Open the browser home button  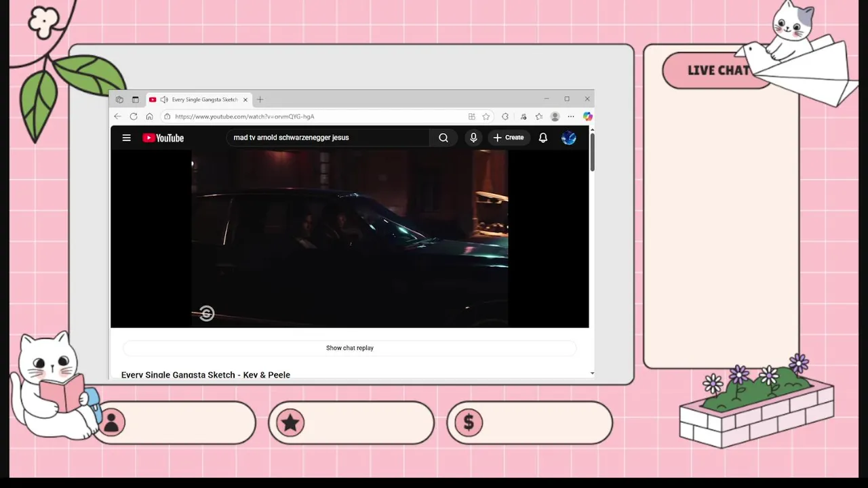[149, 117]
